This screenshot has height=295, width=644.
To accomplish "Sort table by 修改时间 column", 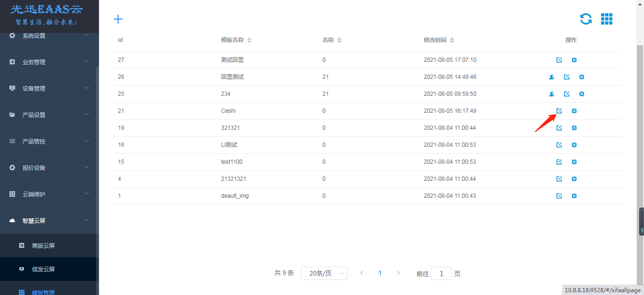I will coord(452,40).
